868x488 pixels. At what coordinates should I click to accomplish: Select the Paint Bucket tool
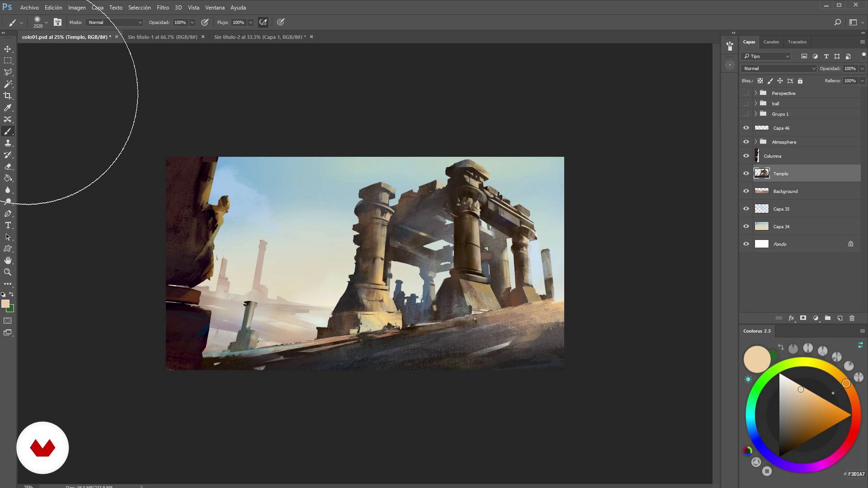click(8, 178)
